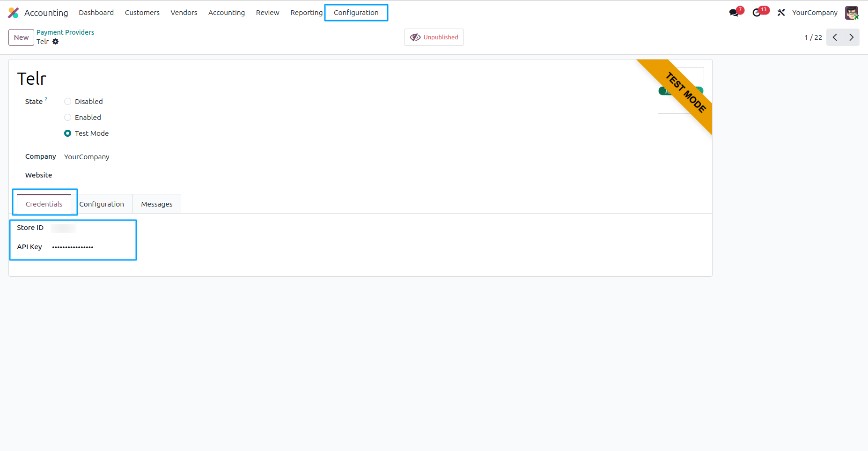Open the Reporting menu

click(x=306, y=13)
